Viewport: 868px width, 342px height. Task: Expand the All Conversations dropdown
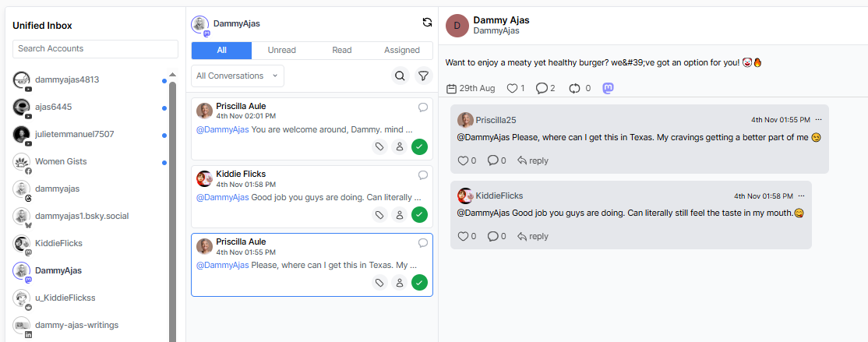pos(238,76)
